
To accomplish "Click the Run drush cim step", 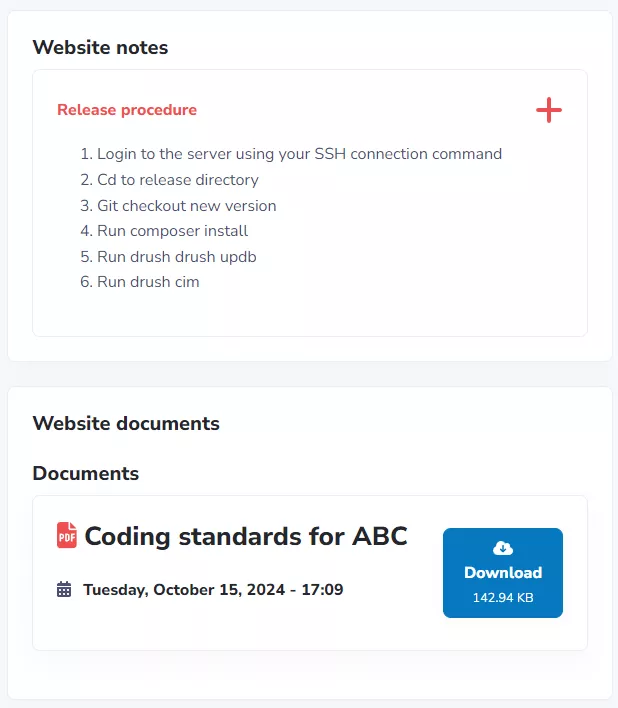I will [x=148, y=282].
